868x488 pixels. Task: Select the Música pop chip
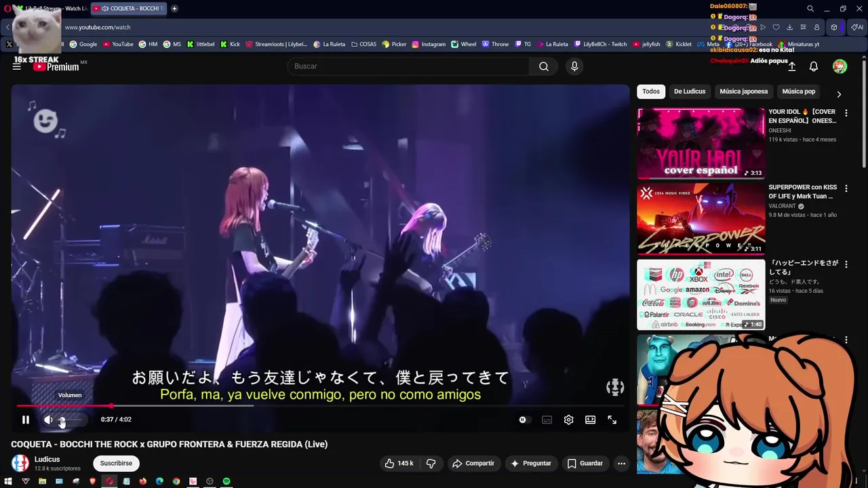[798, 91]
